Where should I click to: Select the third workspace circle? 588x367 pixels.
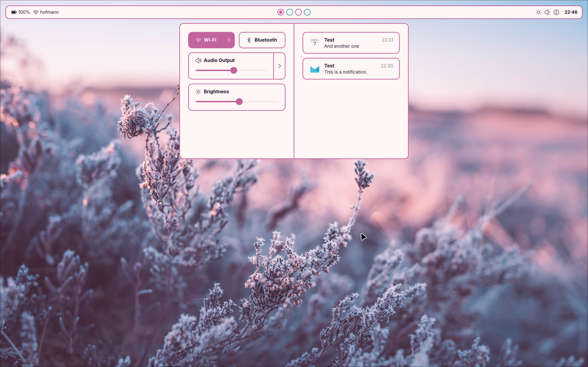(x=298, y=12)
